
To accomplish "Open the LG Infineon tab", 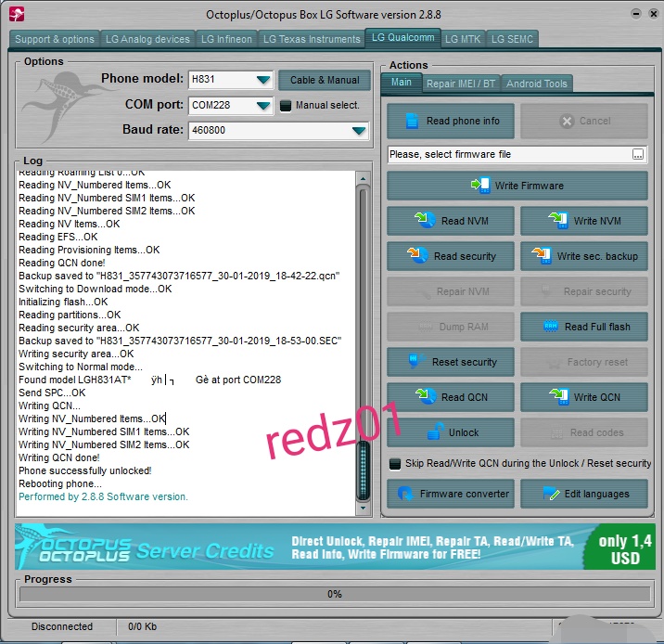I will pyautogui.click(x=226, y=39).
